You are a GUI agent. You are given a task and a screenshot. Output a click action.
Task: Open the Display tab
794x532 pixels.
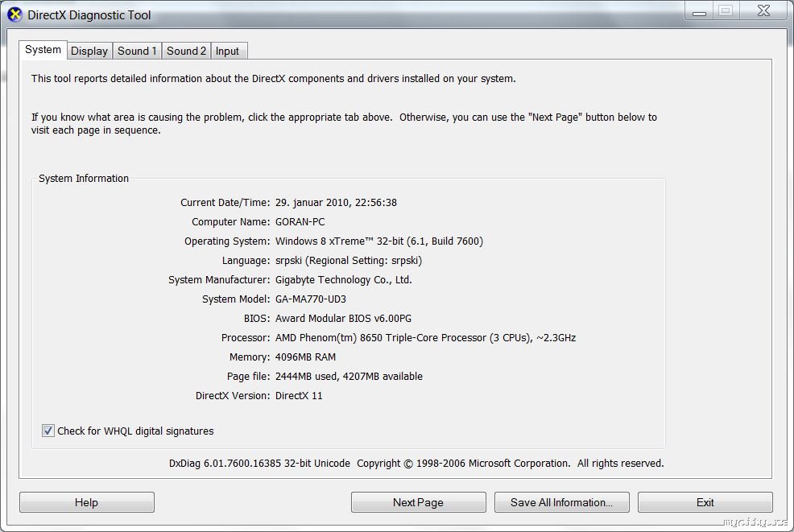pyautogui.click(x=89, y=52)
